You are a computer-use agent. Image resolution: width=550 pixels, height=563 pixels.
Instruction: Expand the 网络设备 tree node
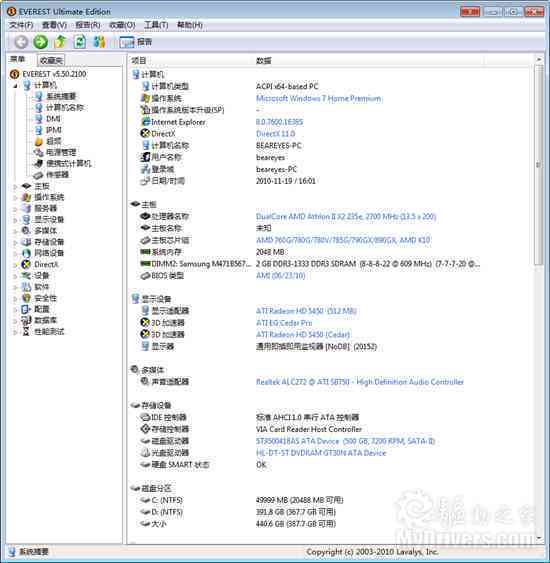[15, 253]
